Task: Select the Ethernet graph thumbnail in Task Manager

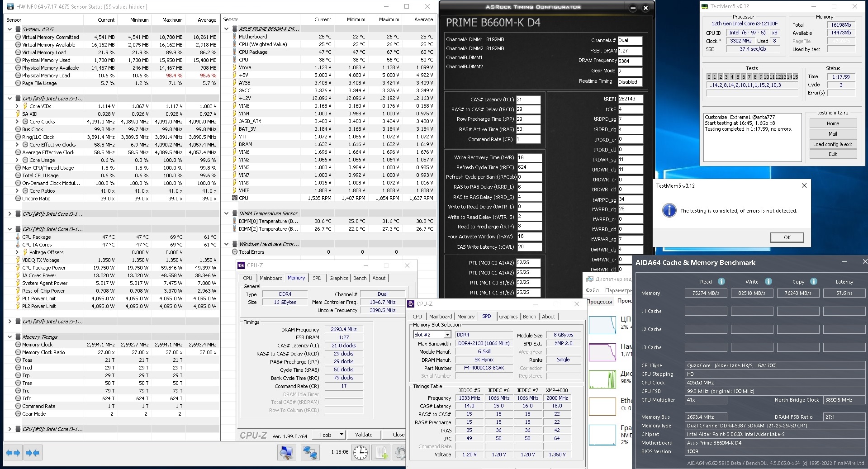Action: click(x=602, y=406)
